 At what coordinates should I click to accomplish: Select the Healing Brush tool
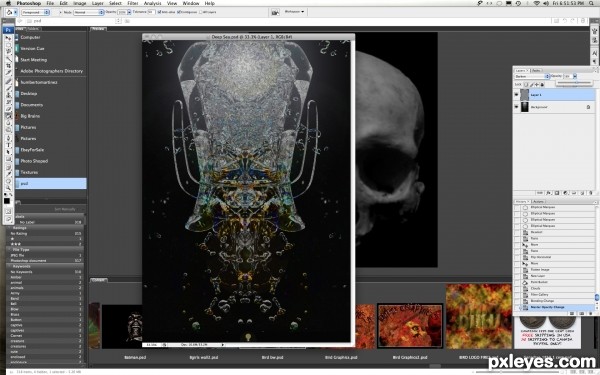point(8,82)
